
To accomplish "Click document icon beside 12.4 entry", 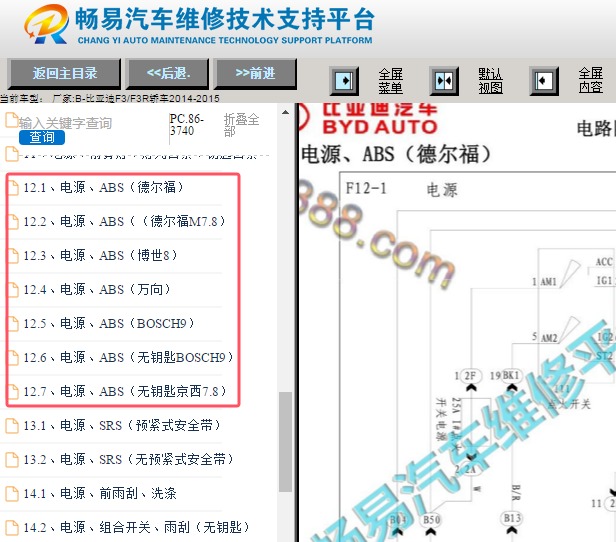I will (x=13, y=290).
